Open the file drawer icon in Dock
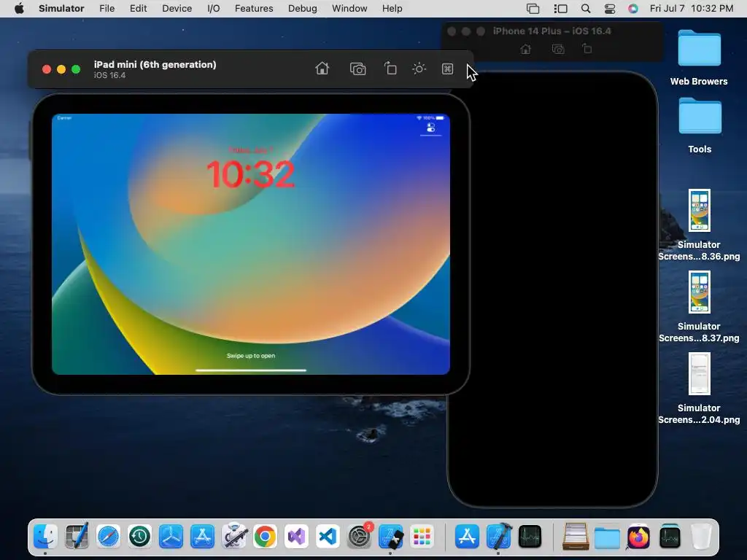The width and height of the screenshot is (747, 560). click(576, 537)
